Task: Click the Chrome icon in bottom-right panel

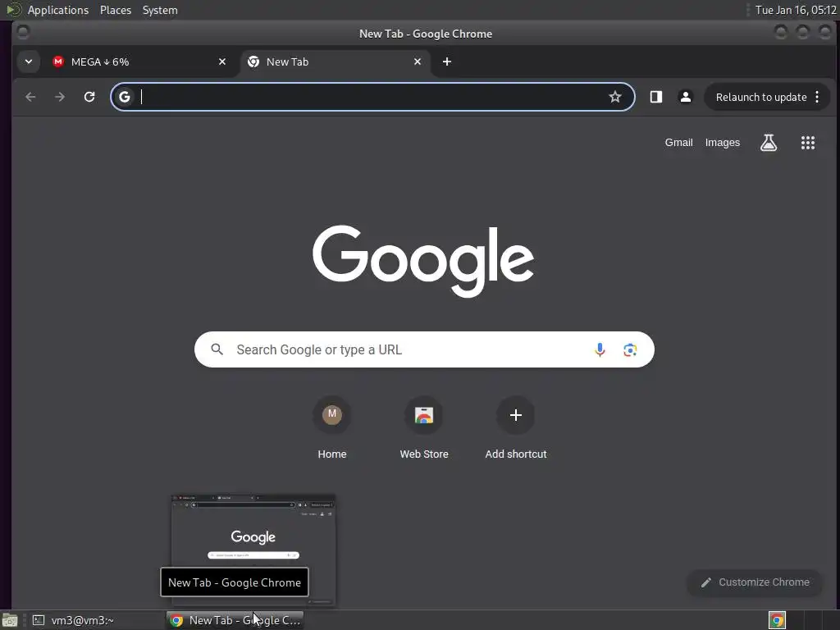Action: point(777,620)
